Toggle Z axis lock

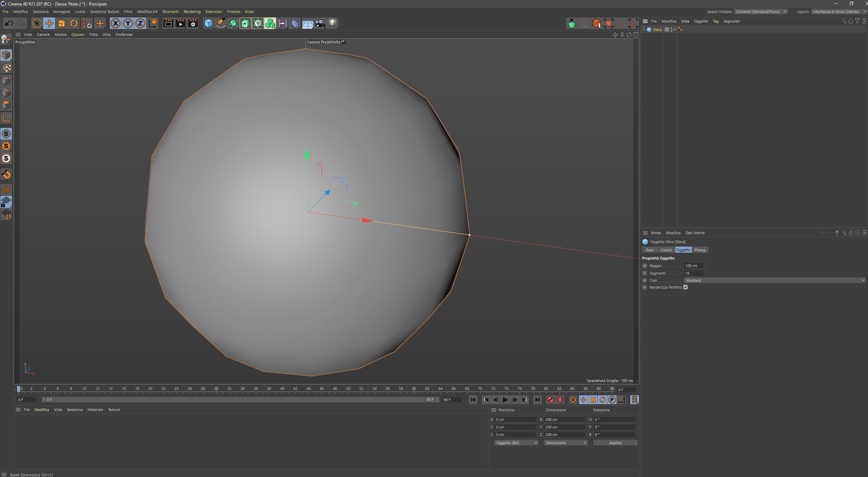click(x=140, y=23)
